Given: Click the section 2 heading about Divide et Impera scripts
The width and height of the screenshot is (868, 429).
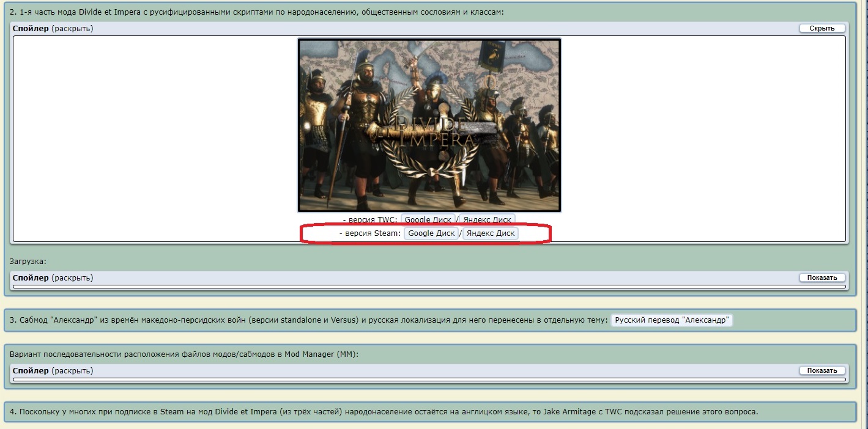Looking at the screenshot, I should 256,12.
